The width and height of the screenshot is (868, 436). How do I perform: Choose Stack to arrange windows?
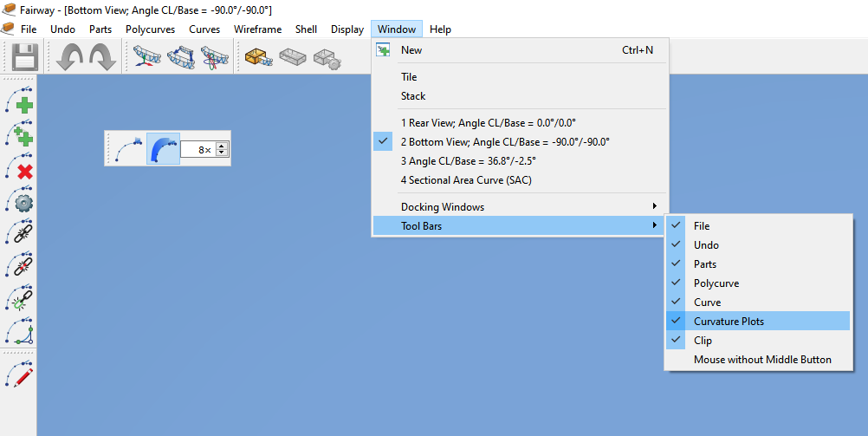point(520,96)
